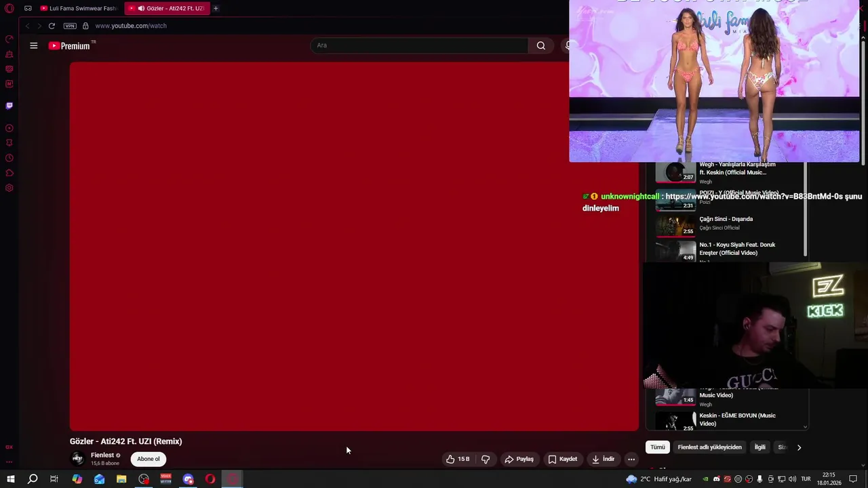Subscribe with Abone ol button
Image resolution: width=868 pixels, height=488 pixels.
pyautogui.click(x=149, y=459)
